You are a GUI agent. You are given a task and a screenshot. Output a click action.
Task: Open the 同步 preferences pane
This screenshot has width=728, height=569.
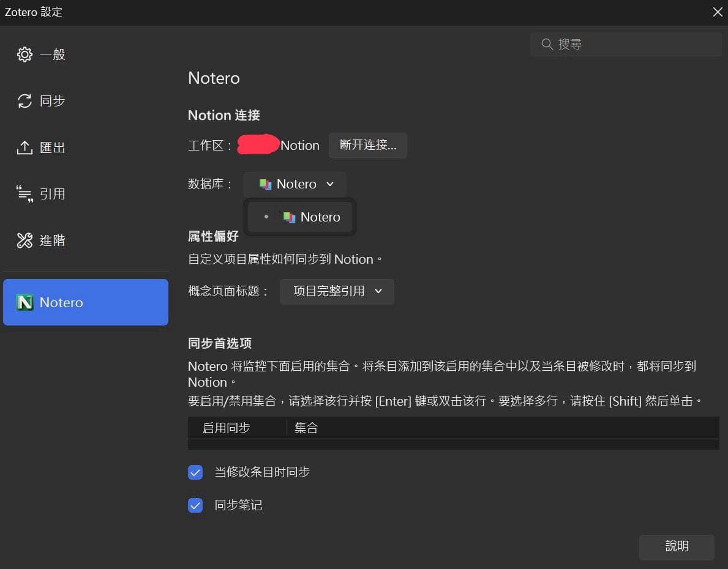point(86,101)
